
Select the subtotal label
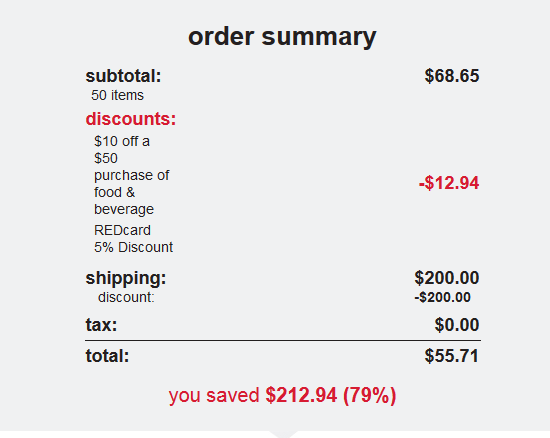tap(123, 76)
